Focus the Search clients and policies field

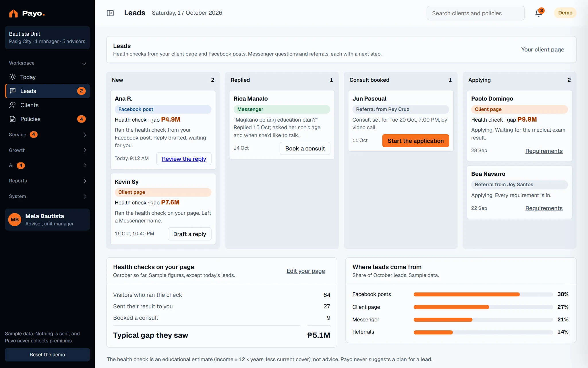[x=475, y=13]
